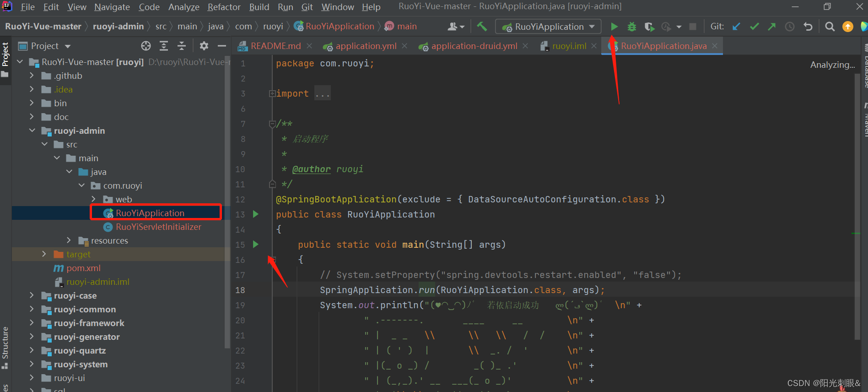
Task: Click the main method breadcrumb
Action: click(x=401, y=27)
